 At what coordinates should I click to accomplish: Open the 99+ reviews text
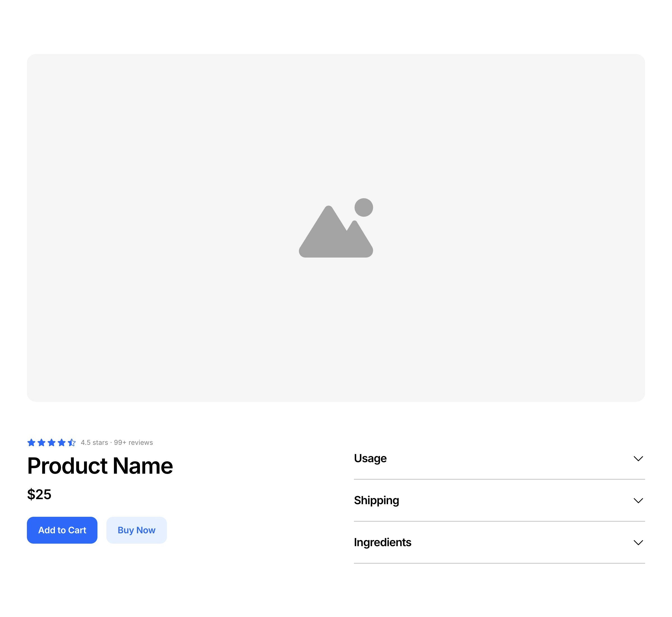pos(133,443)
